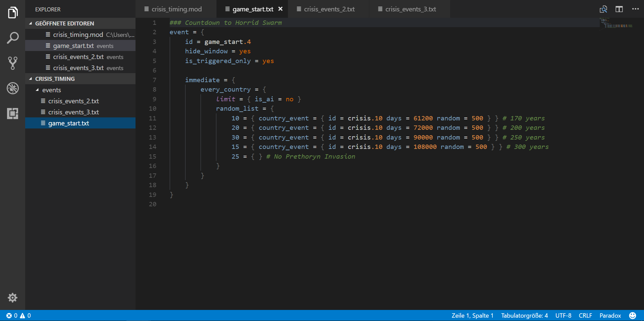The height and width of the screenshot is (321, 644).
Task: Select crisis_events_2.txt in open editors list
Action: [x=80, y=57]
